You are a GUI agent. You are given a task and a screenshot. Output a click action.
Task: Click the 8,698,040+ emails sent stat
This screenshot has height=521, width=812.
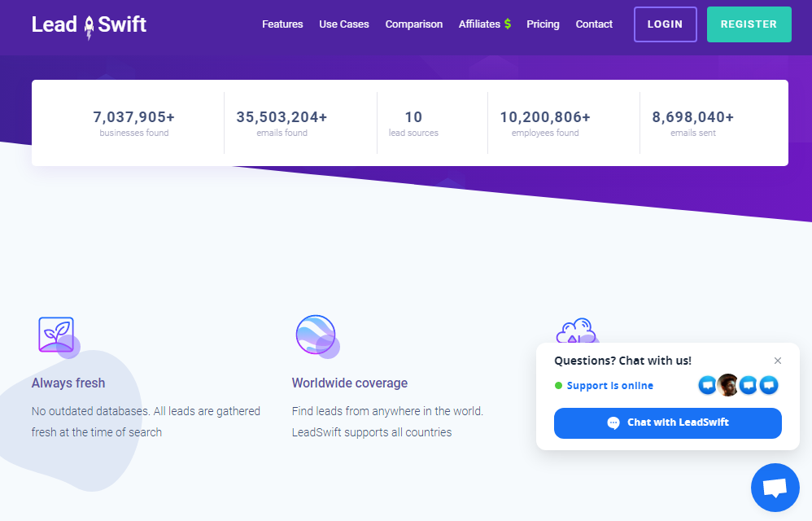(x=693, y=123)
